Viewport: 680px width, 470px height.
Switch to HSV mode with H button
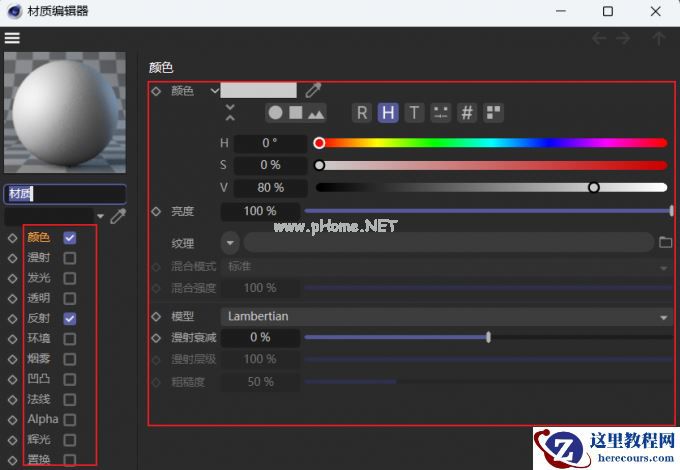pos(388,113)
